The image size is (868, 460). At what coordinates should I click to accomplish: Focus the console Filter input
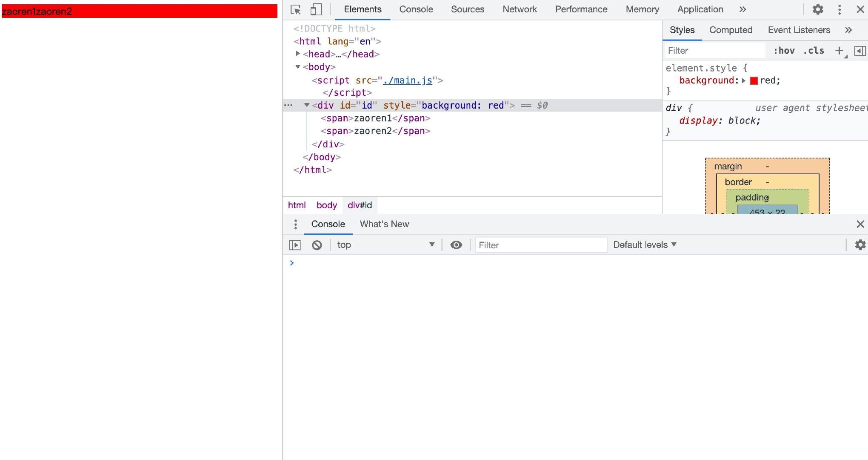pyautogui.click(x=541, y=245)
